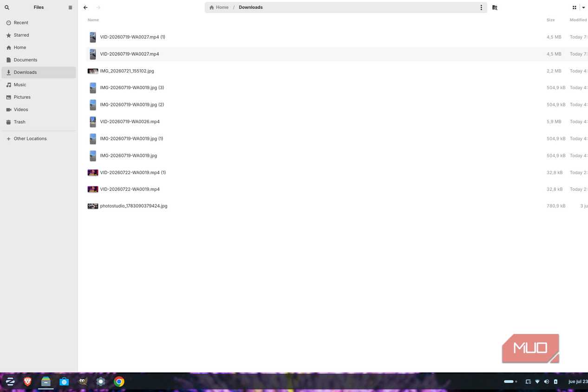588x392 pixels.
Task: Click thumbnail of IMG_20260721_155102.jpg
Action: tap(93, 71)
